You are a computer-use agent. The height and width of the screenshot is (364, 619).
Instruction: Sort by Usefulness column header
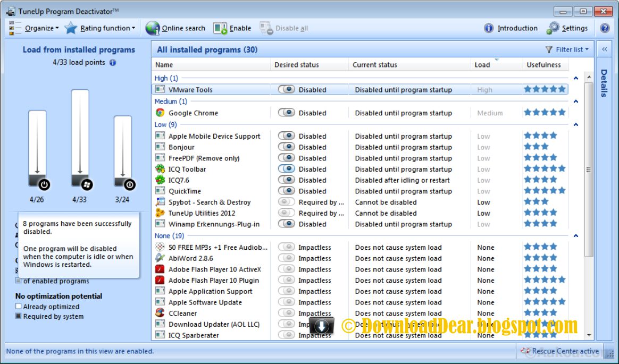point(545,65)
